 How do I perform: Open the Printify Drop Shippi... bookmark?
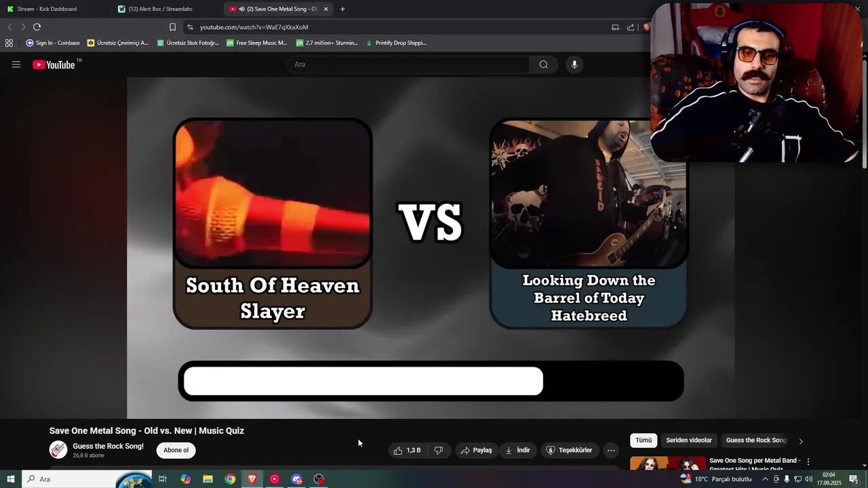tap(396, 43)
